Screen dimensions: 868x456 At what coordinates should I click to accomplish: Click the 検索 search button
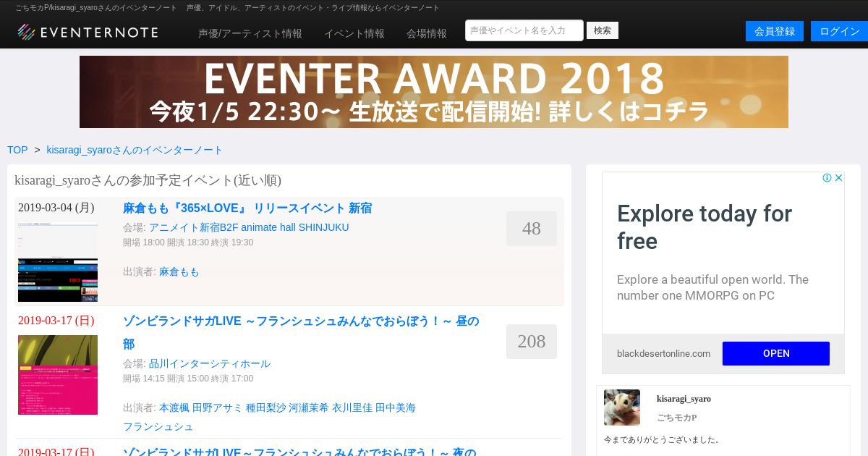603,30
